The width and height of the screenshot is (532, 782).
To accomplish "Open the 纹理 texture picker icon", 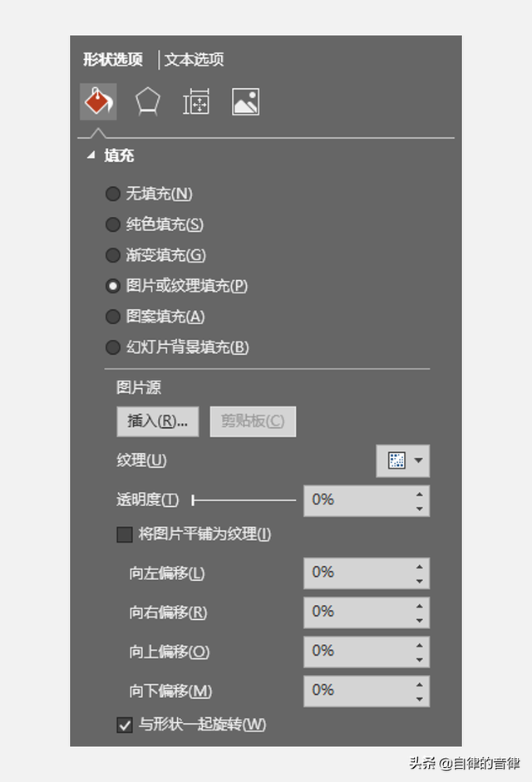I will 397,461.
